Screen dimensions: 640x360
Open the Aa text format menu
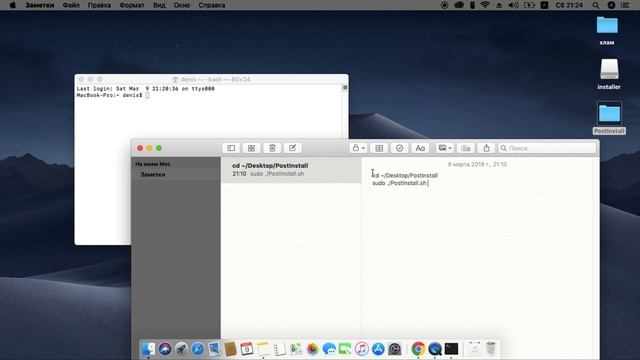420,148
